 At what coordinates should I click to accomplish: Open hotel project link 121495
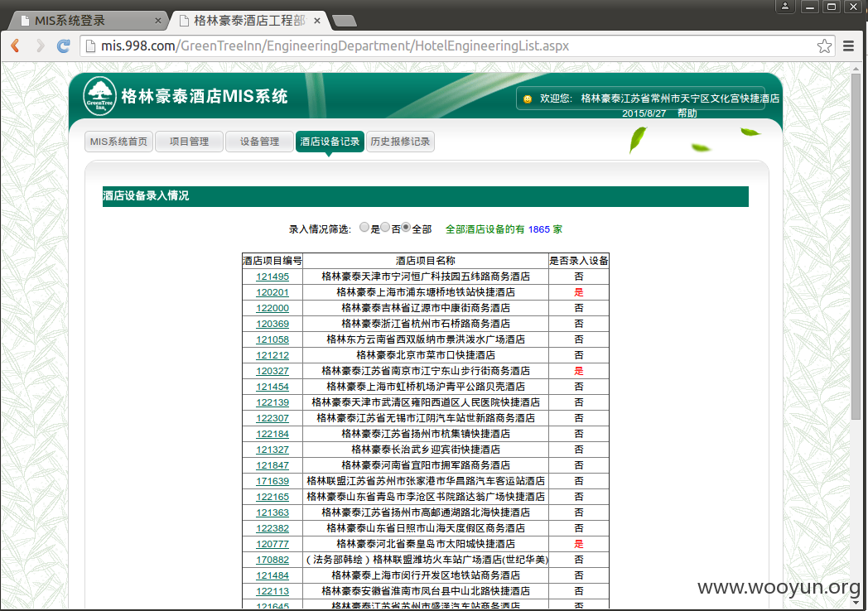272,277
